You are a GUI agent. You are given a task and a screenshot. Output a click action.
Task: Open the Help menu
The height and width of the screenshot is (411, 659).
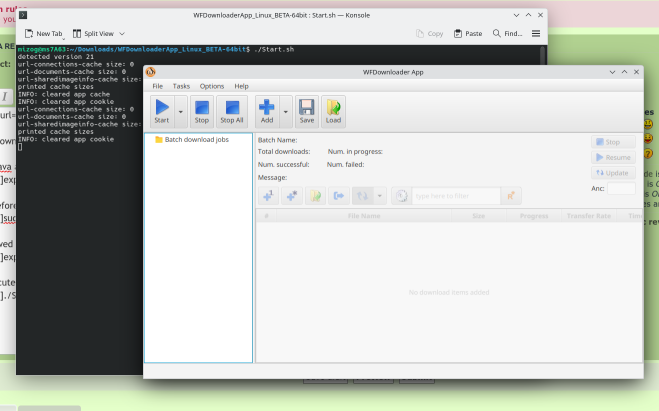pyautogui.click(x=241, y=86)
